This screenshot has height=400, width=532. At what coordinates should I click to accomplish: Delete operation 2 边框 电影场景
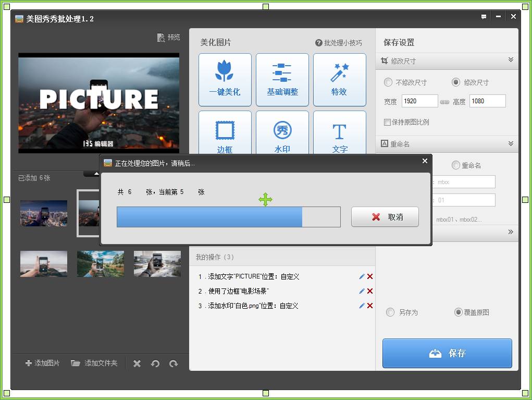tap(370, 292)
